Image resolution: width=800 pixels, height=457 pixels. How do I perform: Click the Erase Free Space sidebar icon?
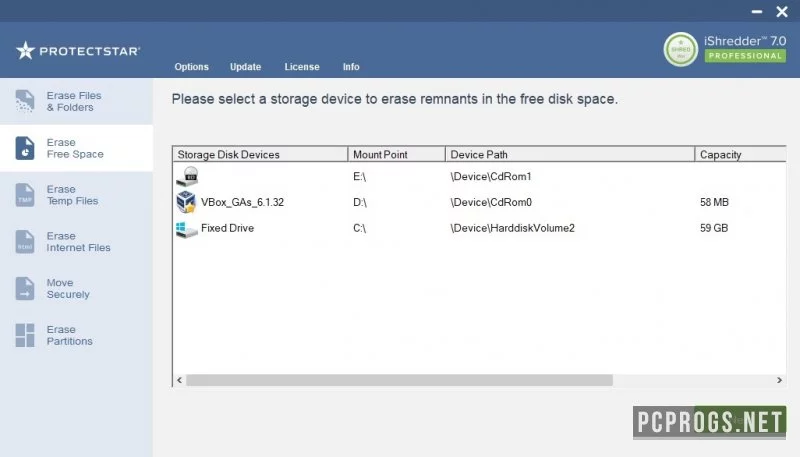point(24,148)
